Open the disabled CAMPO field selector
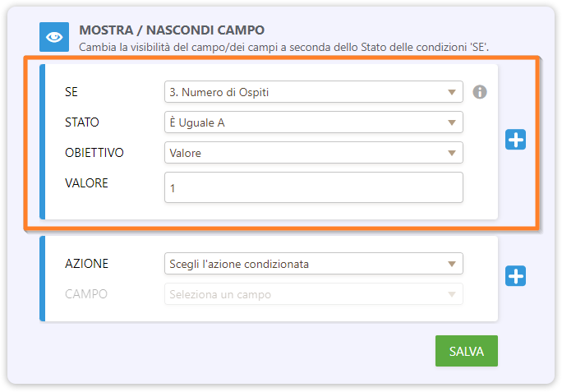562x392 pixels. (x=313, y=294)
